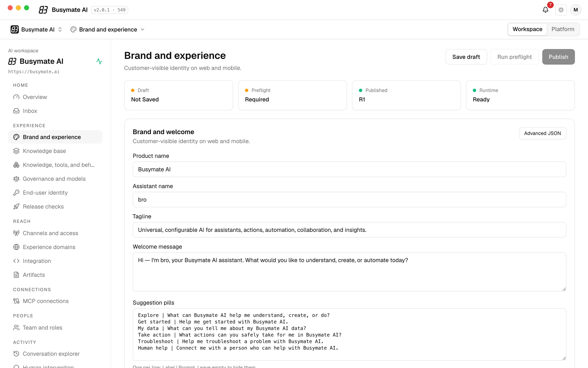Open MCP connections

click(x=55, y=301)
